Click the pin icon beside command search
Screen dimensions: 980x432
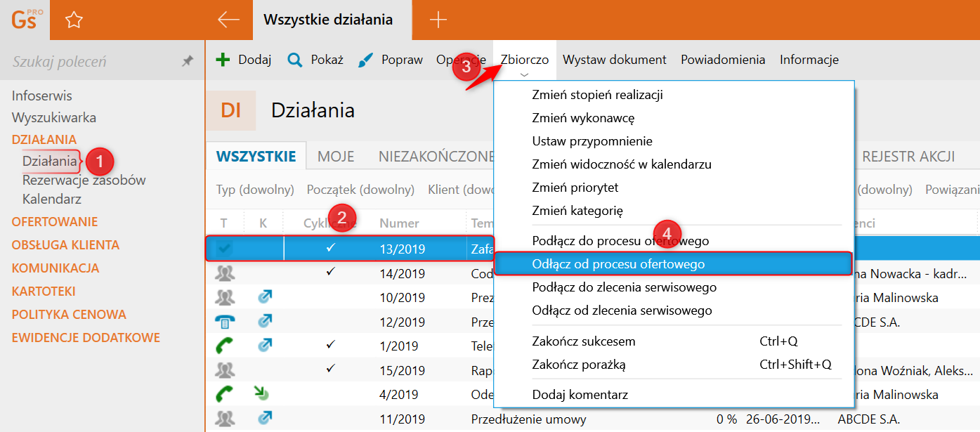(188, 62)
